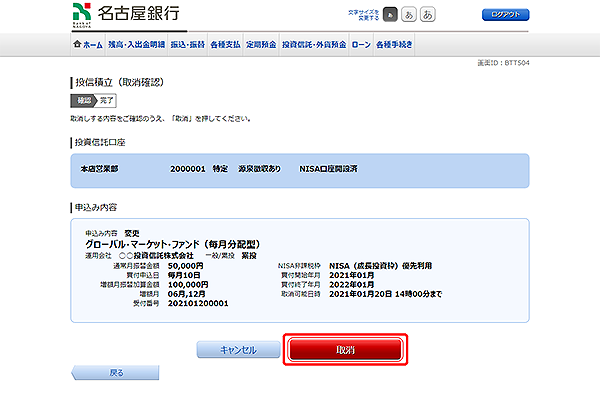
Task: Click the NISA（成長投資枠）優先利用 value
Action: (380, 266)
